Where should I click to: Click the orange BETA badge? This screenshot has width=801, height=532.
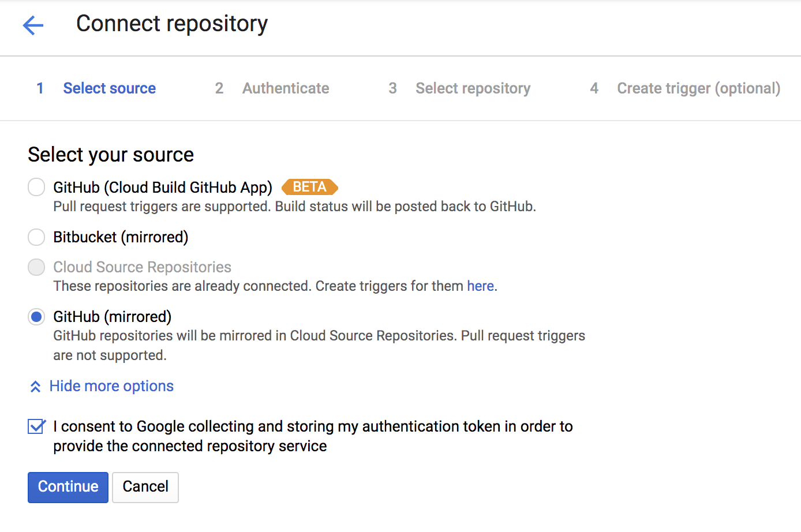[309, 187]
